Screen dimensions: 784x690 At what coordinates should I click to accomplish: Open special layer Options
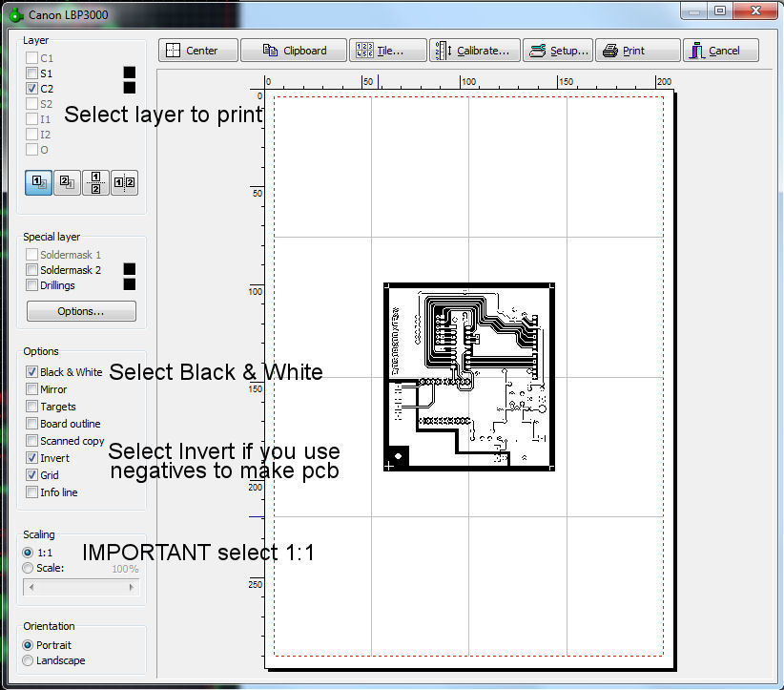tap(81, 311)
